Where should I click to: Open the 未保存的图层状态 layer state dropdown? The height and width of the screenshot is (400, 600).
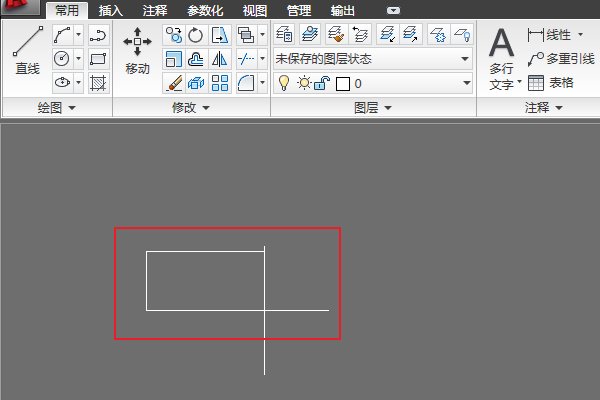(x=372, y=59)
